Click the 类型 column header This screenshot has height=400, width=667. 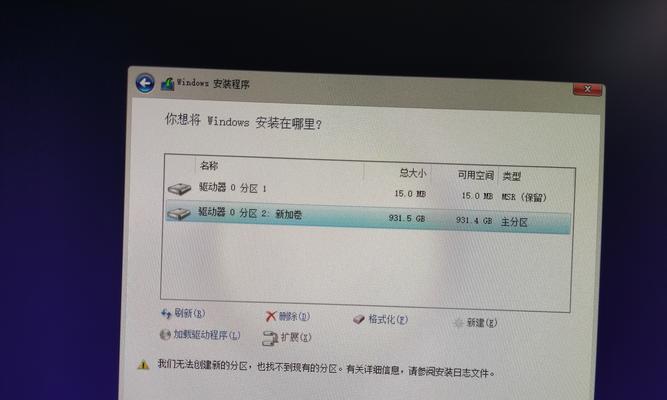(511, 176)
